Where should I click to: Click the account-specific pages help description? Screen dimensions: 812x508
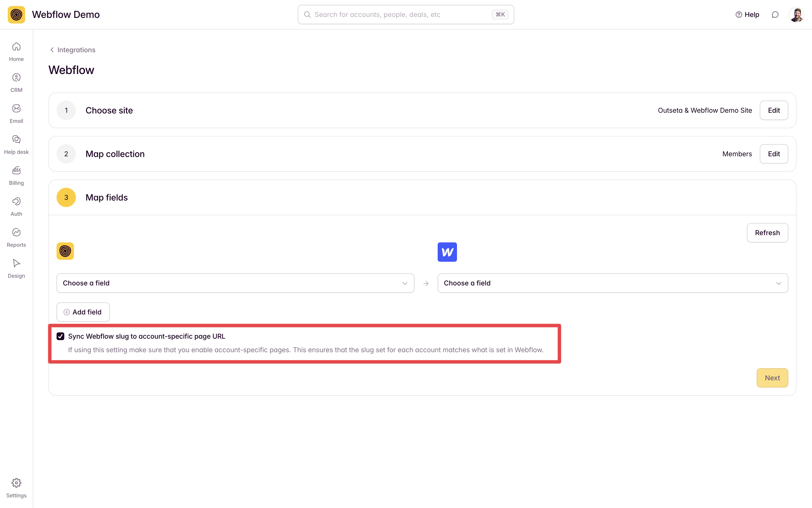coord(306,350)
